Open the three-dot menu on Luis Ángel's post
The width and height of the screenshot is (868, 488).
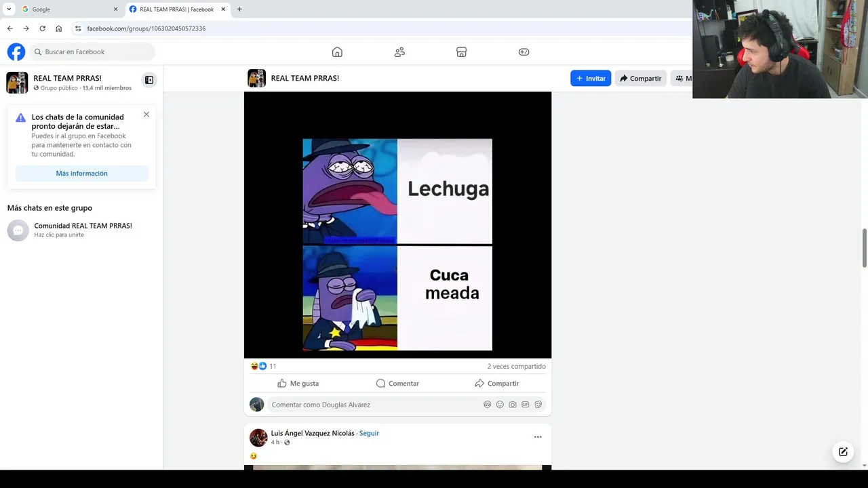538,437
